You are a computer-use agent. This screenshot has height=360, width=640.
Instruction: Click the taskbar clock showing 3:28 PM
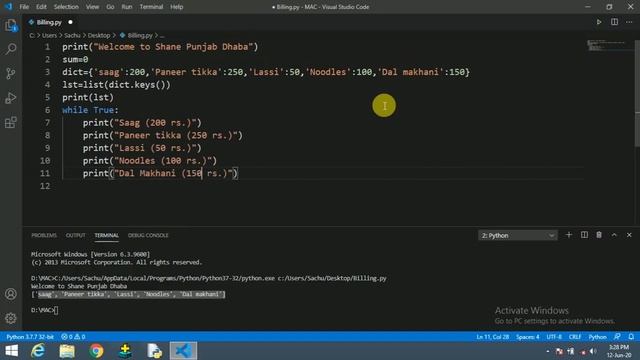(x=619, y=351)
